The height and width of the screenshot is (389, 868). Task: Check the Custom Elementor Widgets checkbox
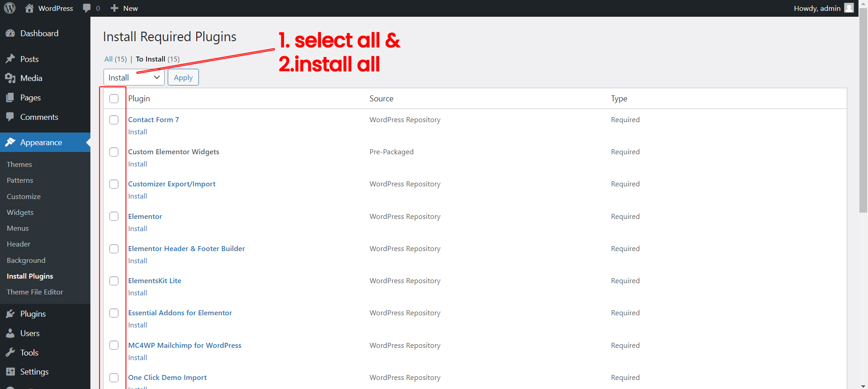pyautogui.click(x=114, y=152)
